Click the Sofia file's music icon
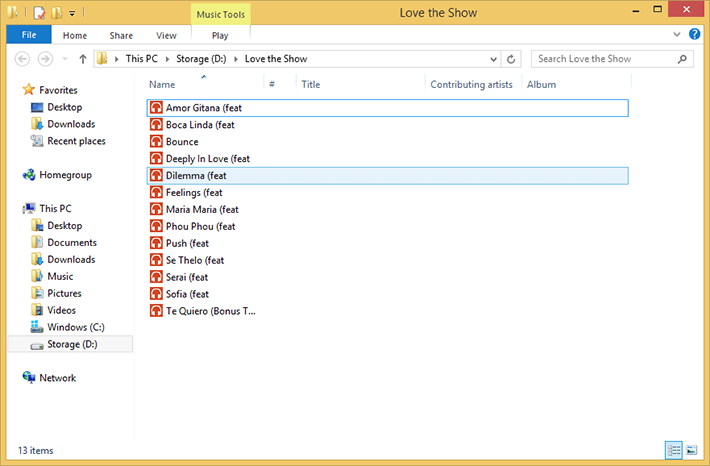This screenshot has height=466, width=710. pyautogui.click(x=156, y=294)
